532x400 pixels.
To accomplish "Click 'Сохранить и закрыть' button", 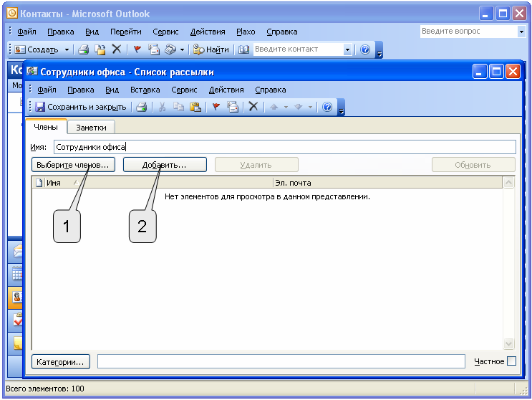I will pyautogui.click(x=81, y=107).
